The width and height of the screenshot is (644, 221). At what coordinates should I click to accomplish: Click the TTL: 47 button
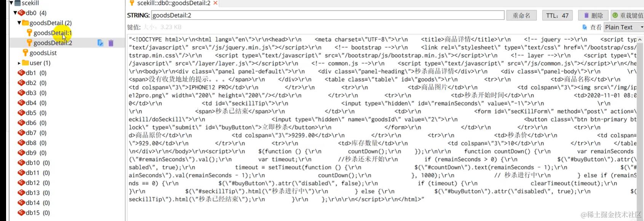[x=557, y=15]
